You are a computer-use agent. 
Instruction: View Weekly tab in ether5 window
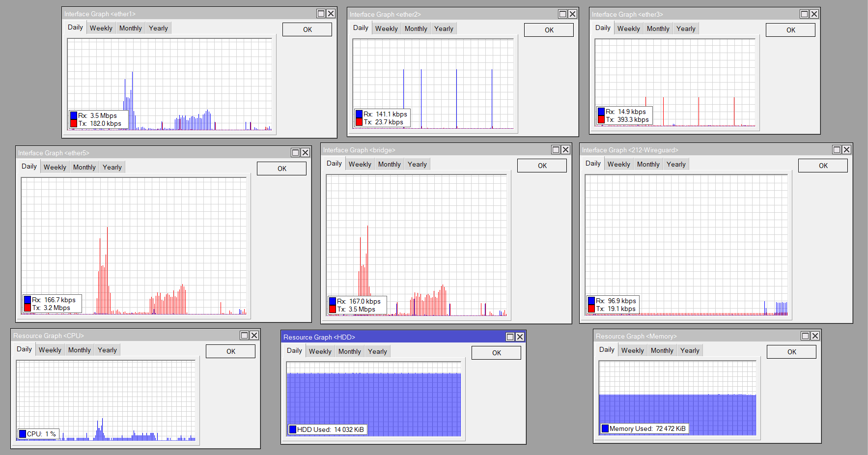click(x=55, y=167)
